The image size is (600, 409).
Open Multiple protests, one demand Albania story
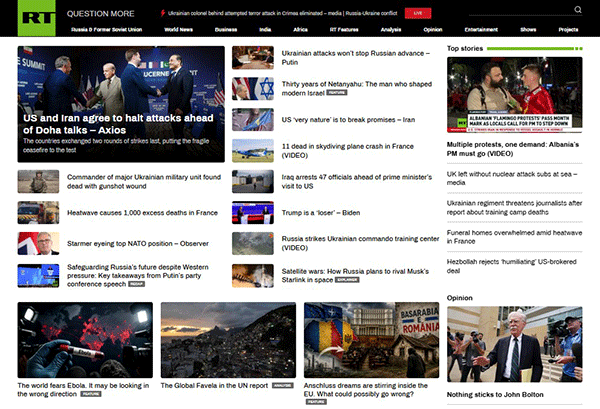click(x=513, y=149)
